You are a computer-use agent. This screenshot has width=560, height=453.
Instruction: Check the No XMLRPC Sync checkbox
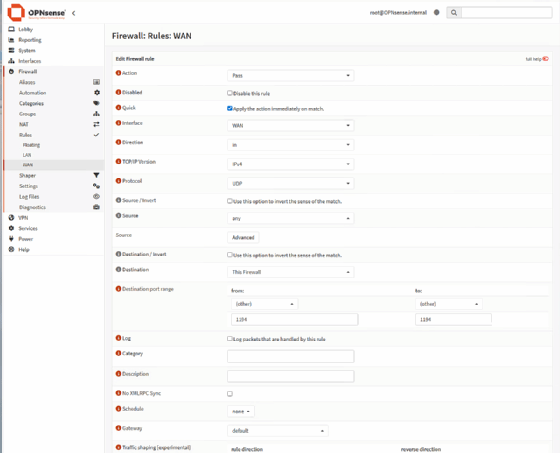pyautogui.click(x=230, y=394)
